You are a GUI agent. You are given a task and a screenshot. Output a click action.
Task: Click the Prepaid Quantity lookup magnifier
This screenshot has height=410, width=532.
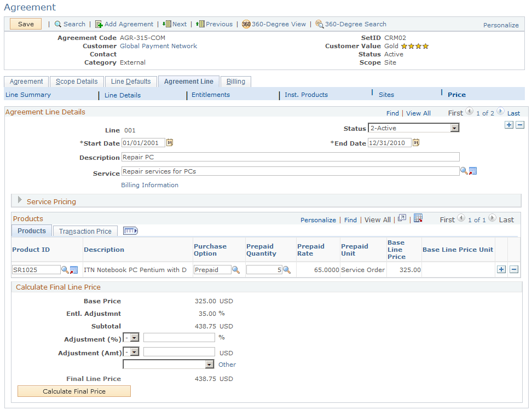pos(286,269)
